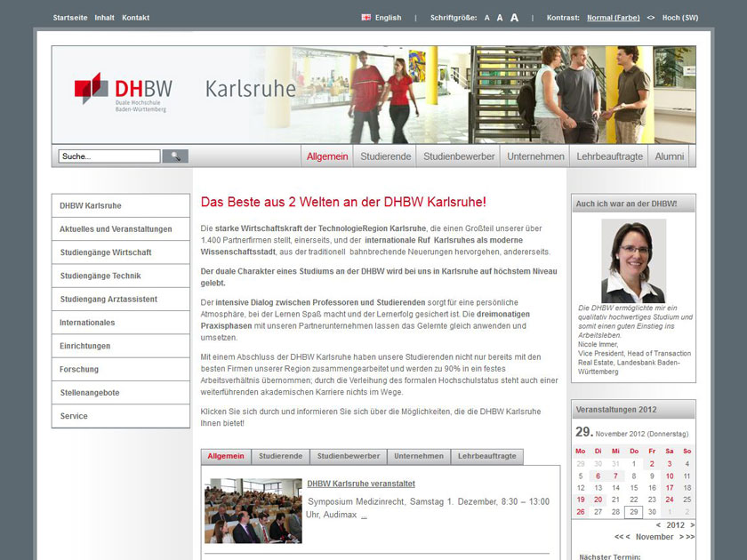
Task: Select calendar day 2 in red
Action: pyautogui.click(x=652, y=464)
